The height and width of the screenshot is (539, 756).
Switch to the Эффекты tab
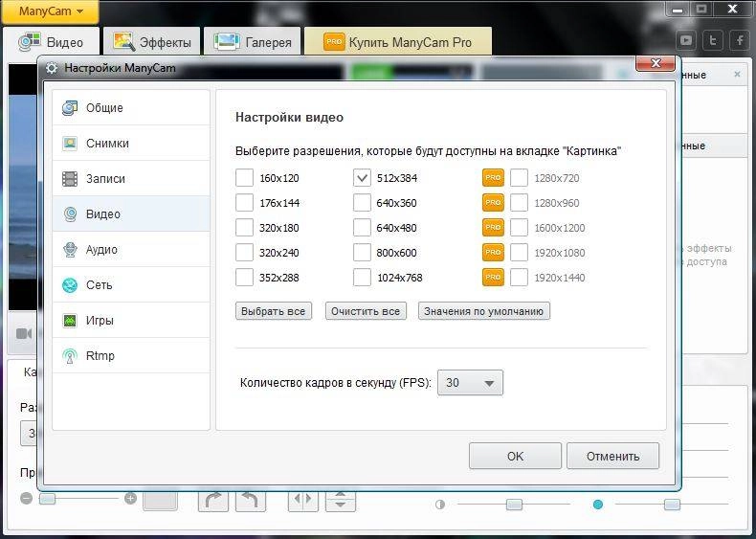pyautogui.click(x=151, y=42)
